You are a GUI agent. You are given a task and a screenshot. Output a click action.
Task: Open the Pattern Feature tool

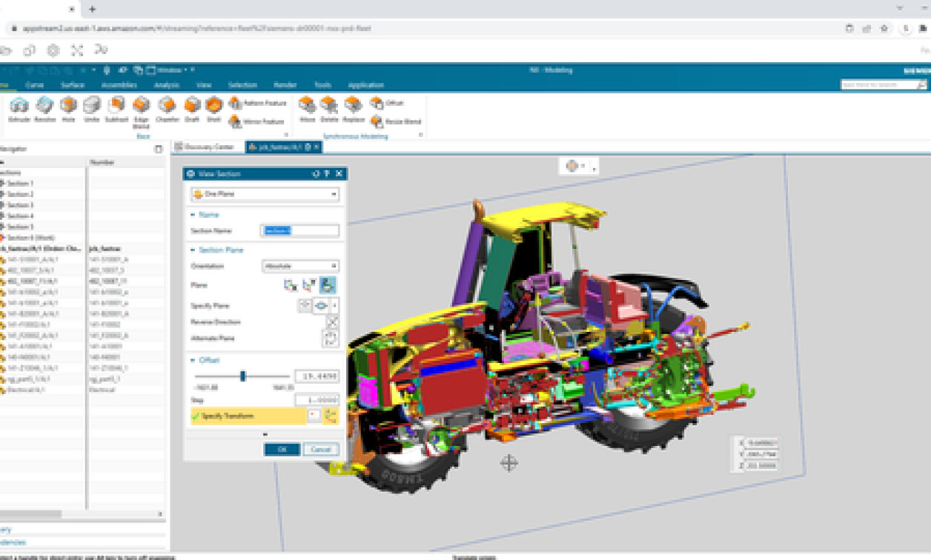(255, 104)
